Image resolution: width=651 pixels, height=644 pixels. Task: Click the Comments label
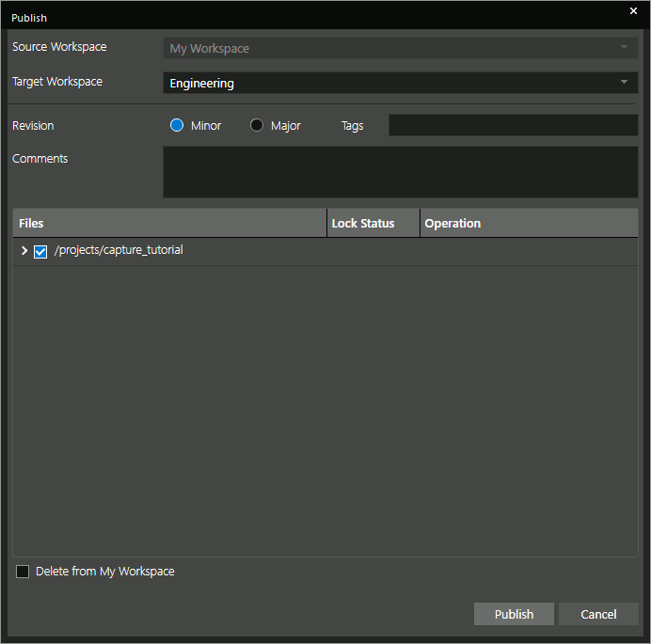[x=40, y=159]
